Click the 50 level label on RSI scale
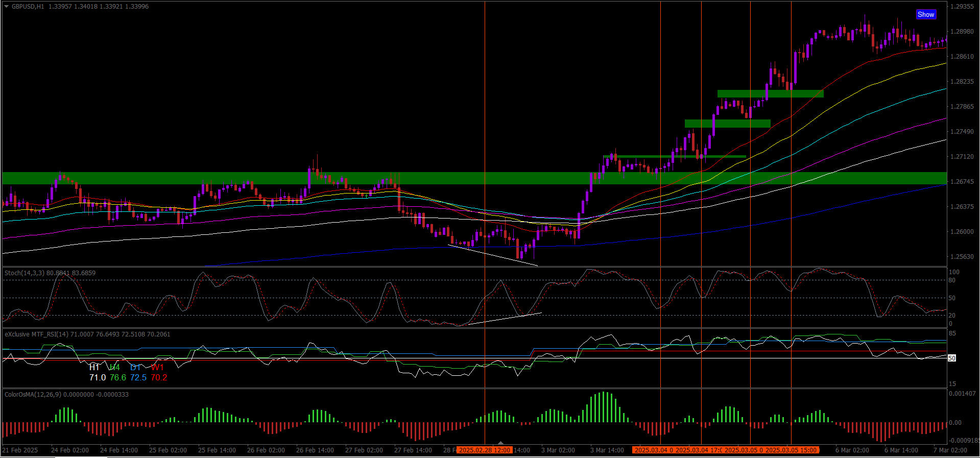 tap(952, 358)
